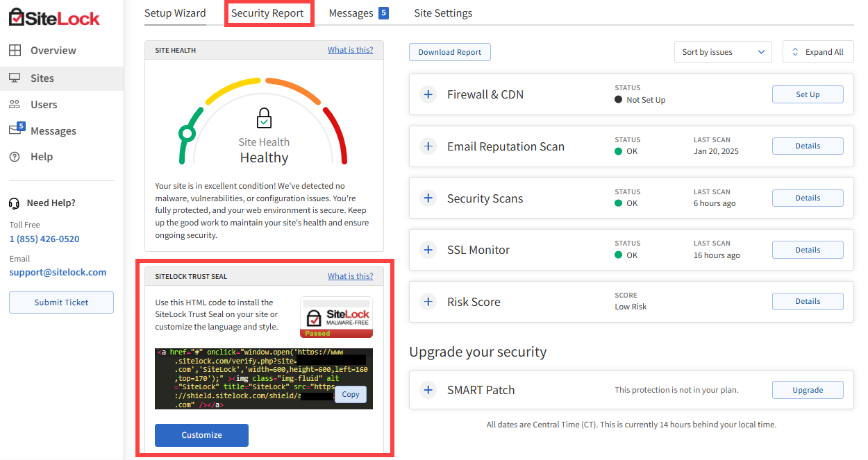This screenshot has width=868, height=460.
Task: Click the lock icon inside Site Health gauge
Action: tap(264, 118)
